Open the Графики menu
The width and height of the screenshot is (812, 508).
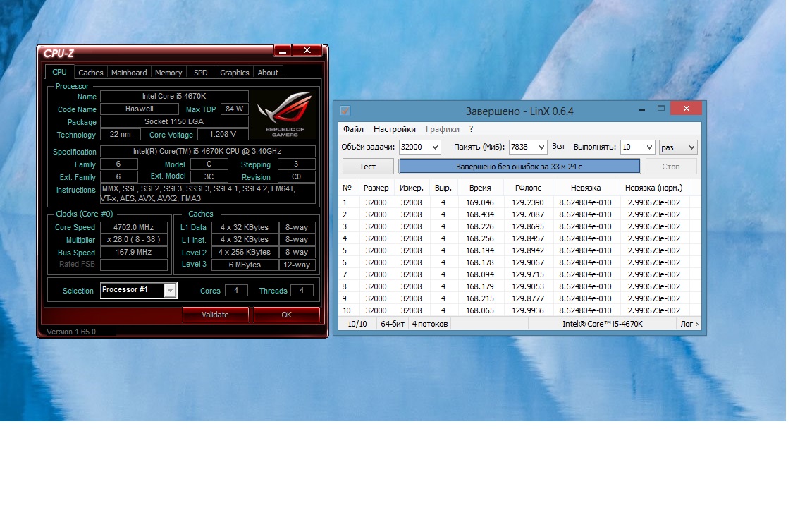(442, 129)
